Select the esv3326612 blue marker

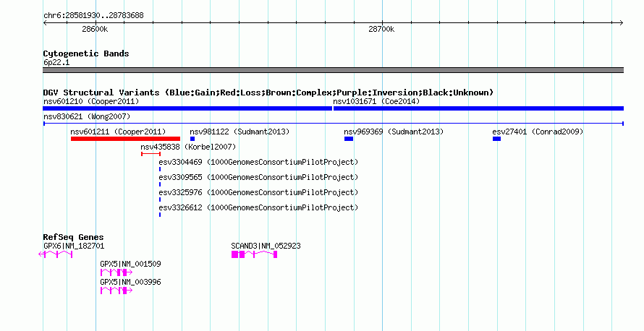[x=160, y=215]
